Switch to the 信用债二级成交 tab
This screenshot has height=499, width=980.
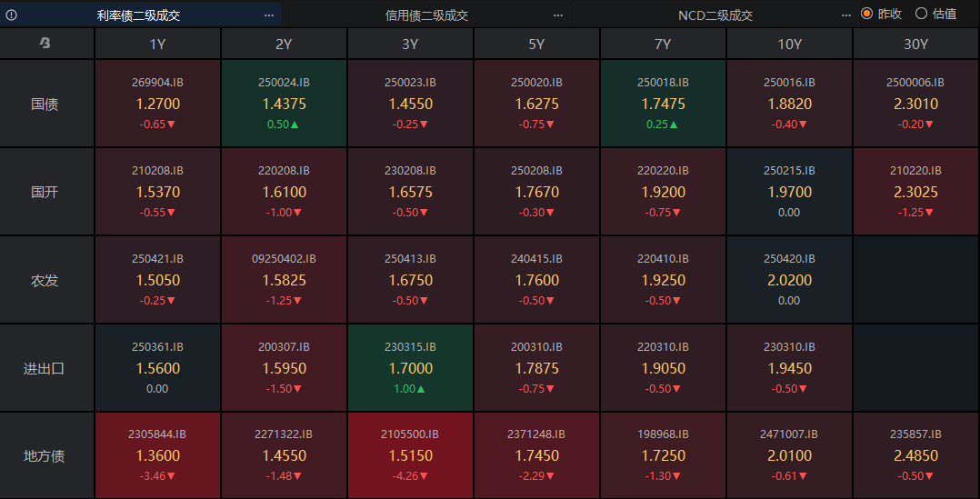coord(426,15)
